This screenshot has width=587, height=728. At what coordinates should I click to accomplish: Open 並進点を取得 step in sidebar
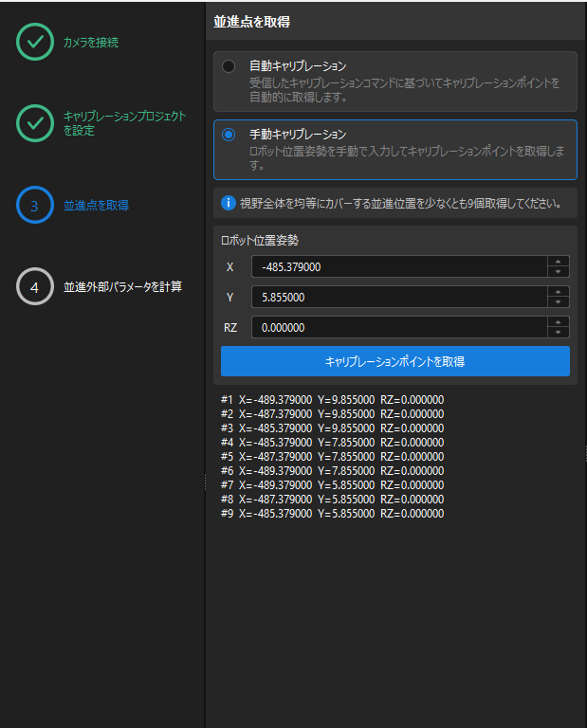pos(96,205)
